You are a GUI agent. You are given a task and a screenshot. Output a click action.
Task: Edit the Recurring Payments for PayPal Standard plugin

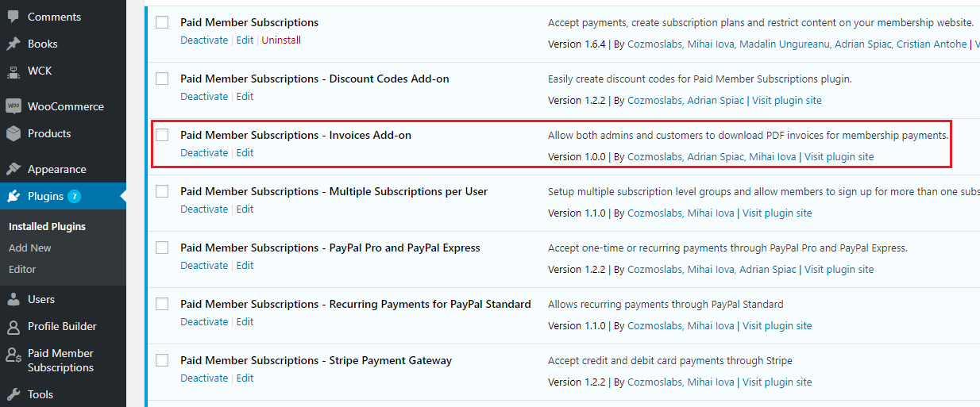[x=245, y=321]
